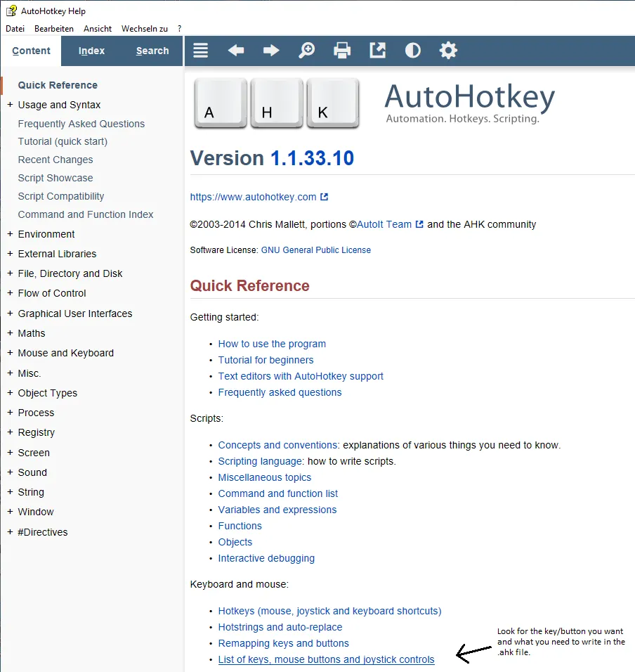Image resolution: width=635 pixels, height=672 pixels.
Task: Go back with the left arrow icon
Action: [236, 51]
